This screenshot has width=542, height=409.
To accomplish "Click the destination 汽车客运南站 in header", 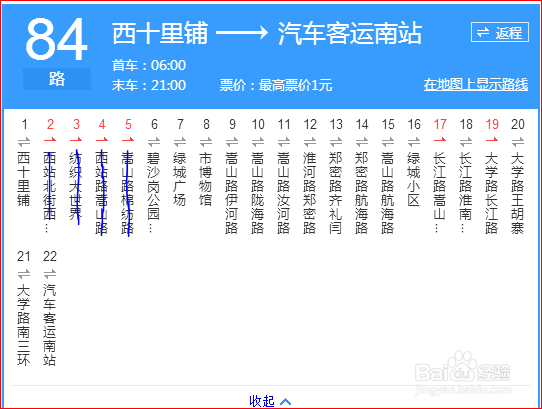I will click(350, 33).
